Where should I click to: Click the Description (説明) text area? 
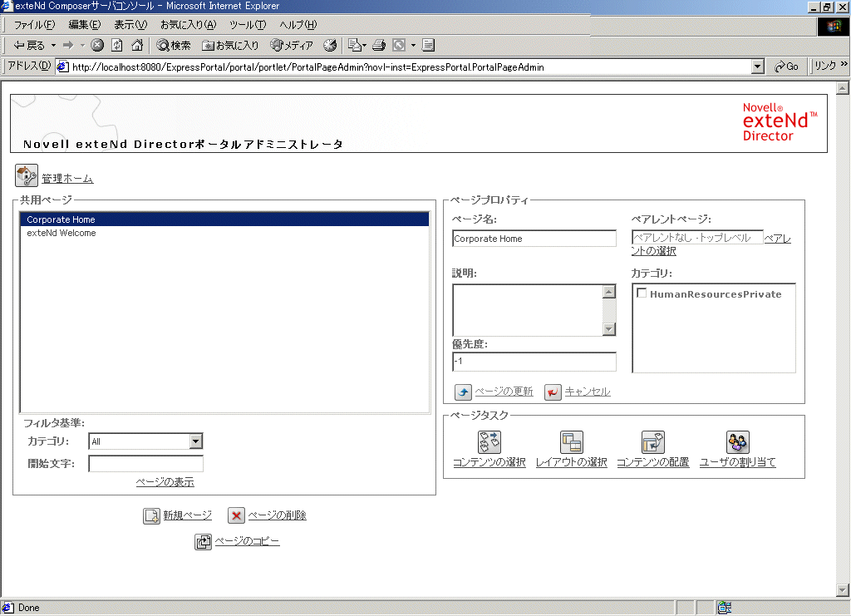pyautogui.click(x=528, y=309)
